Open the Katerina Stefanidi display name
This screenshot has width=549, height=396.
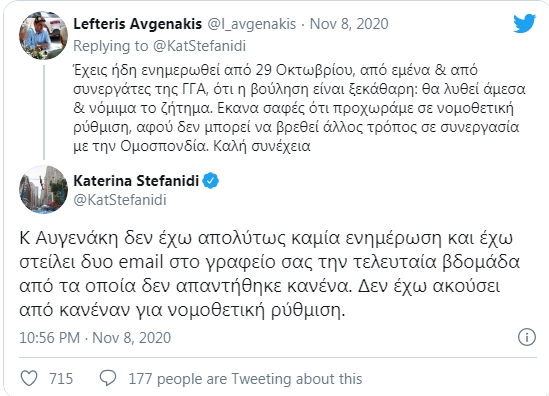click(x=136, y=181)
